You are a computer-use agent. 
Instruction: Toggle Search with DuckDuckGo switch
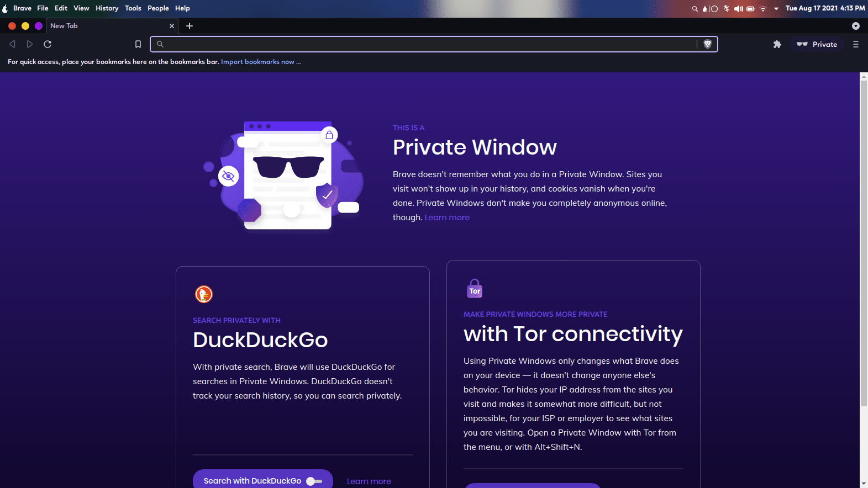314,481
